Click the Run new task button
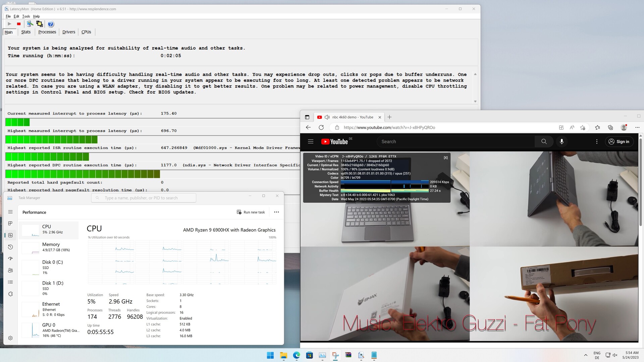The image size is (644, 362). pyautogui.click(x=251, y=212)
